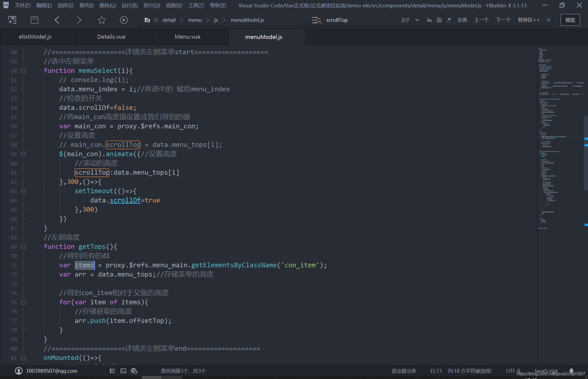588x379 pixels.
Task: Click the scrollTop search input field
Action: [x=361, y=20]
